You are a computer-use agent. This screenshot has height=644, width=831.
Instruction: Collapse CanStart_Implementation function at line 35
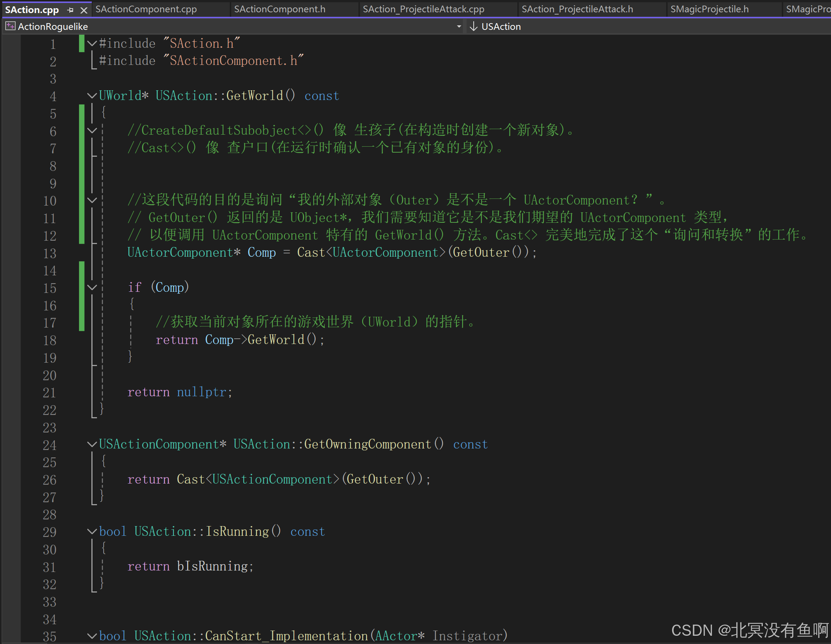pos(92,636)
